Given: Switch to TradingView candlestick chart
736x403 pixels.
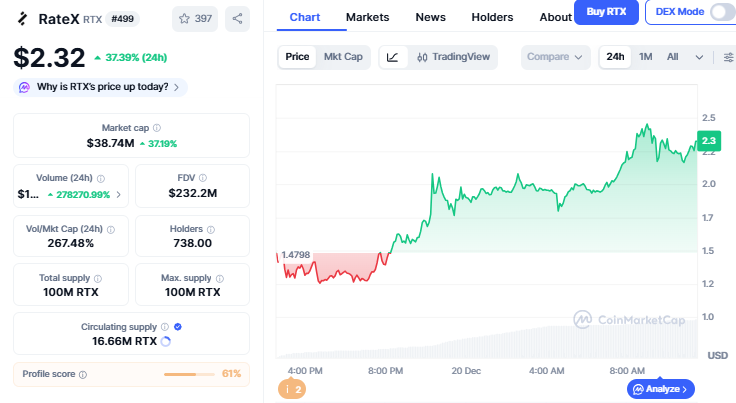Looking at the screenshot, I should tap(455, 57).
